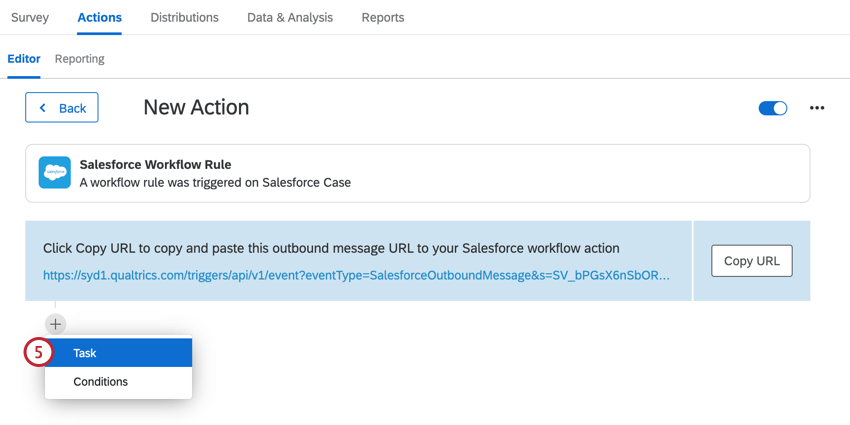Screen dimensions: 850x425
Task: Click the Back button
Action: (62, 108)
